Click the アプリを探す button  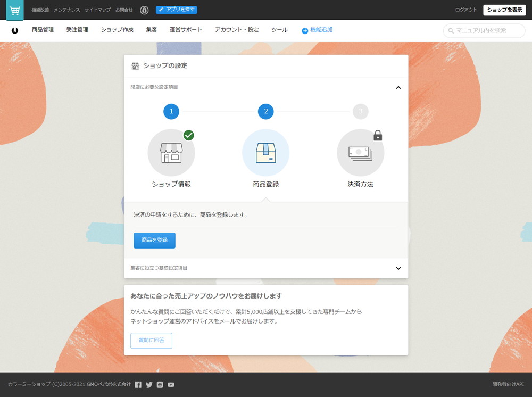point(177,10)
